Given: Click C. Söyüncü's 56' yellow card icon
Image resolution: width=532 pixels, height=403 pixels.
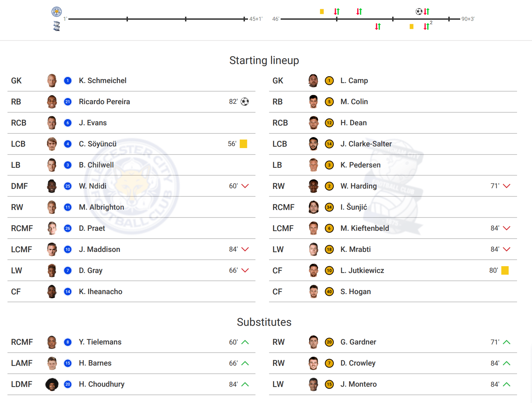Looking at the screenshot, I should pos(244,144).
